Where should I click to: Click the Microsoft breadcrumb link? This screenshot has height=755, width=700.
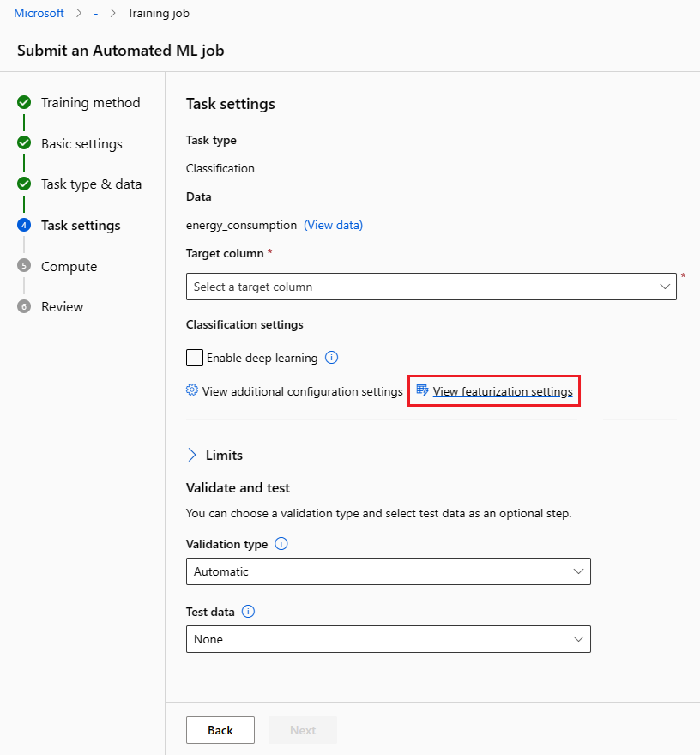[39, 13]
